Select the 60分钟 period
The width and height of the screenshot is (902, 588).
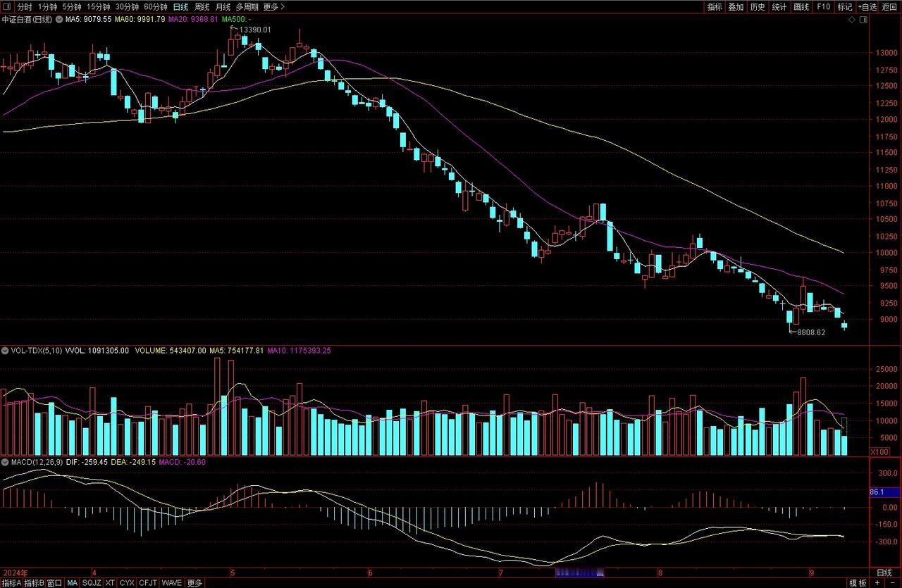pos(156,6)
